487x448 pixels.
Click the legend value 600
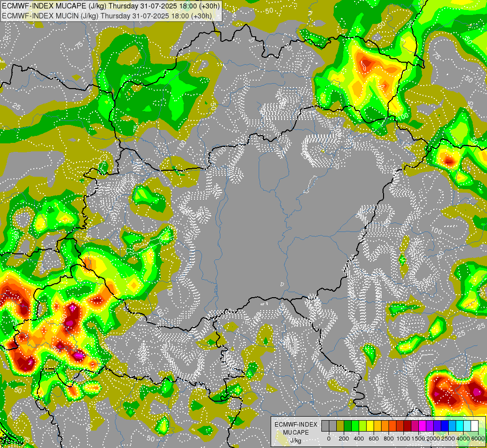pyautogui.click(x=374, y=439)
